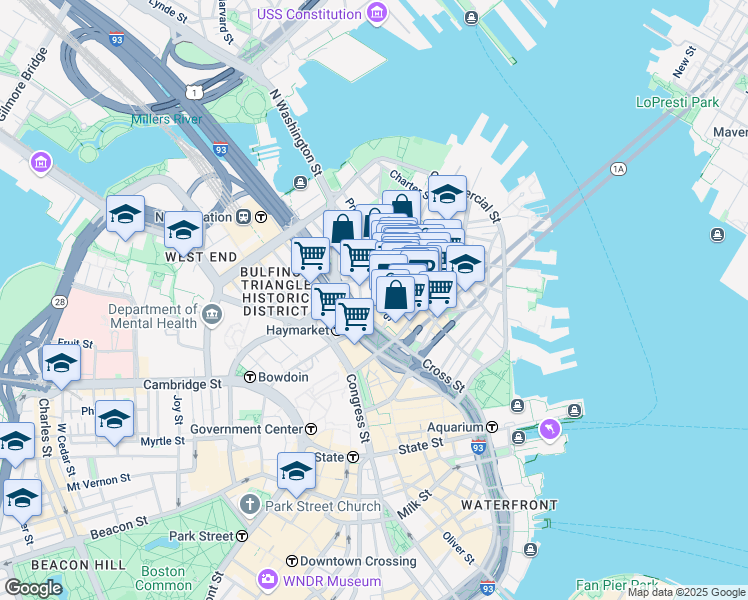Click the Park Street Church cross icon

click(x=249, y=505)
